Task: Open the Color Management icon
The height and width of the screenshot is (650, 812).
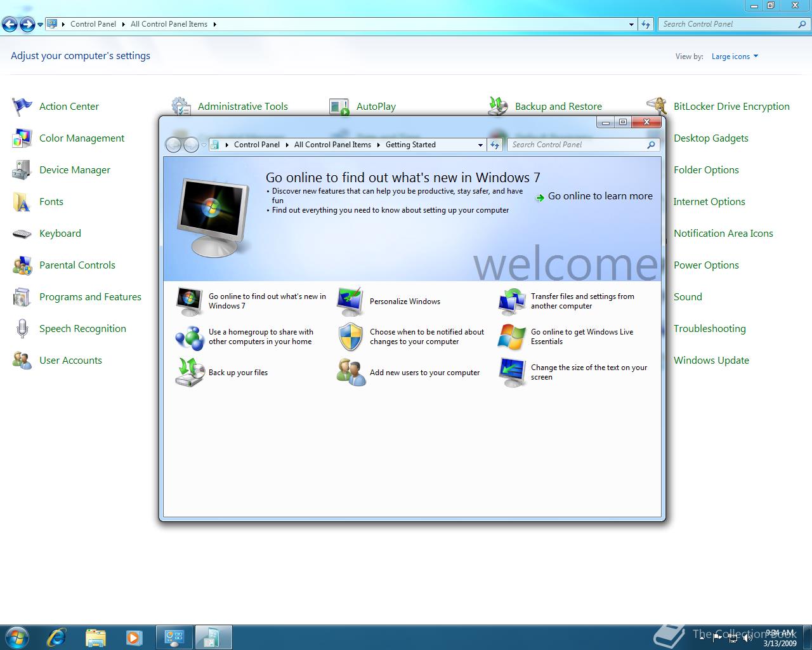Action: point(22,138)
